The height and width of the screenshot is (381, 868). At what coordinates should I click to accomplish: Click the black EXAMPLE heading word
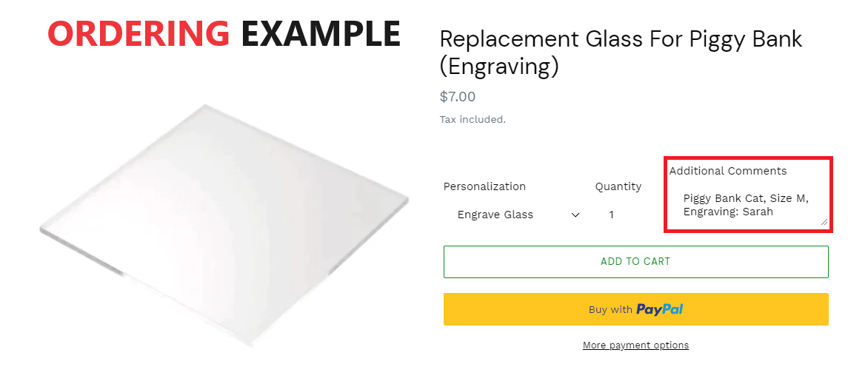(320, 33)
